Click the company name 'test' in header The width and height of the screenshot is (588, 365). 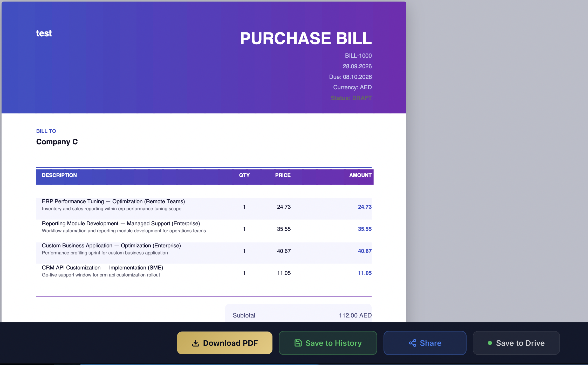44,33
